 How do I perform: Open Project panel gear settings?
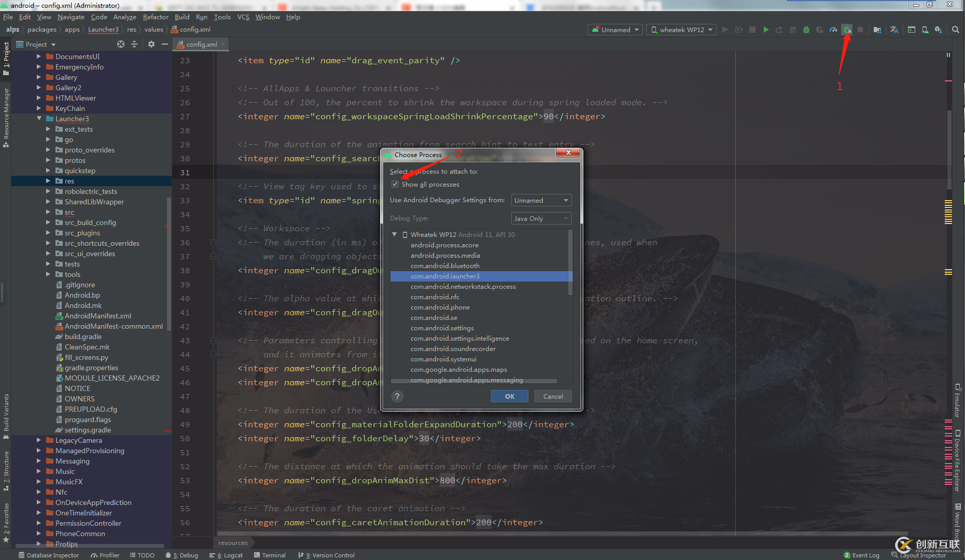click(151, 44)
